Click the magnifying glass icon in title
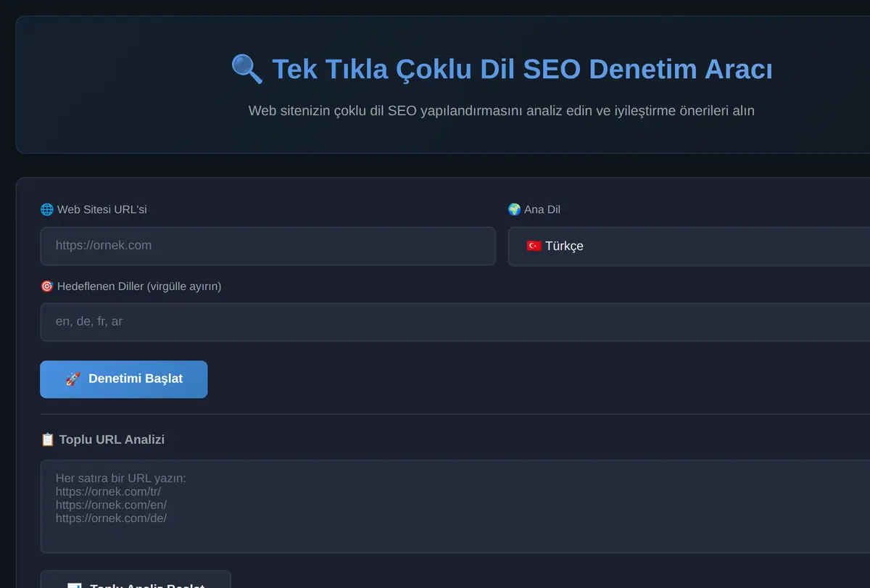 247,70
